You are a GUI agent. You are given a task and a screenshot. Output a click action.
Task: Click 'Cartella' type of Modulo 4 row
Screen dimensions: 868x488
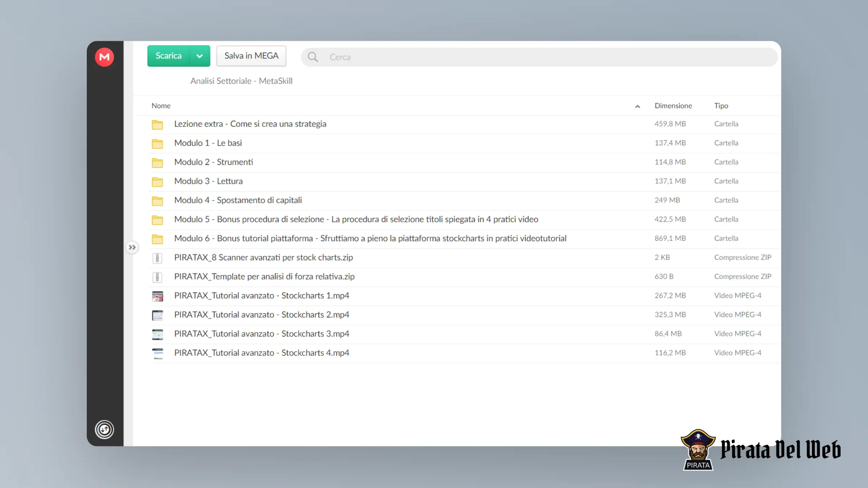click(726, 200)
